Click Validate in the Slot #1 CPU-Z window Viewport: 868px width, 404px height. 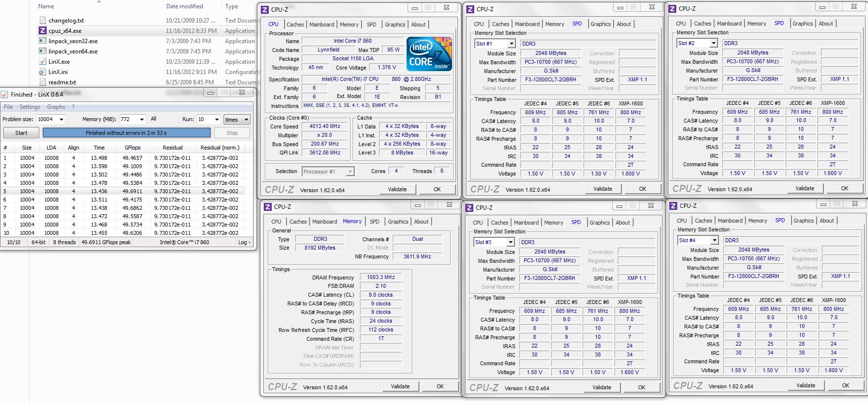[x=603, y=189]
